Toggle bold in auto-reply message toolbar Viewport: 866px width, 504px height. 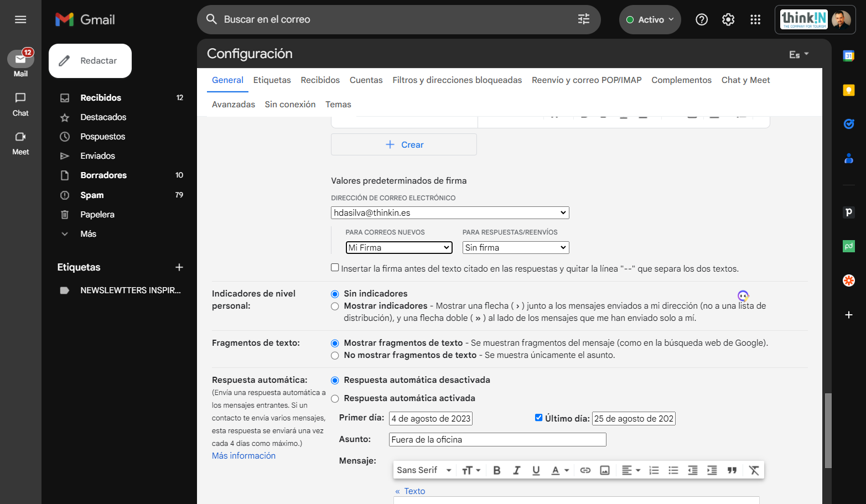497,470
